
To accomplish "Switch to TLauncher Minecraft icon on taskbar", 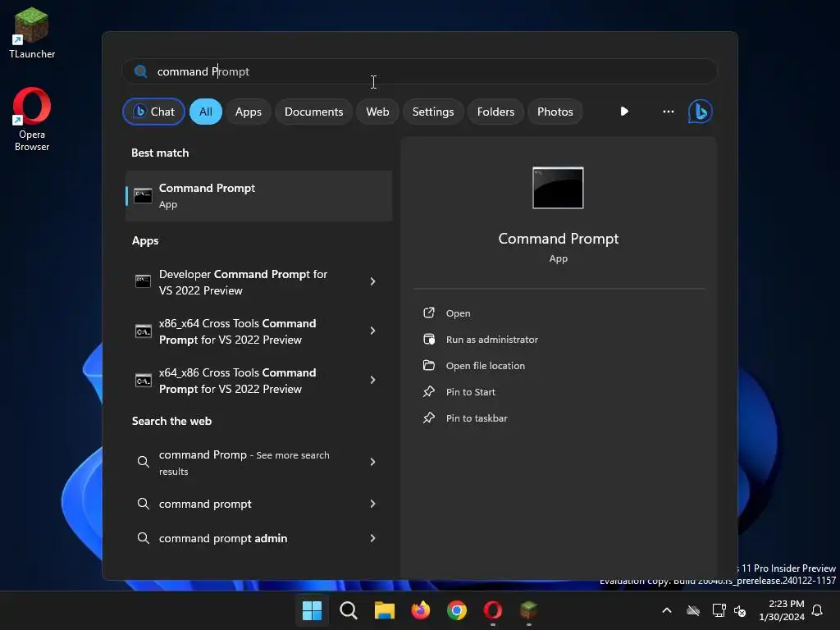I will tap(529, 610).
